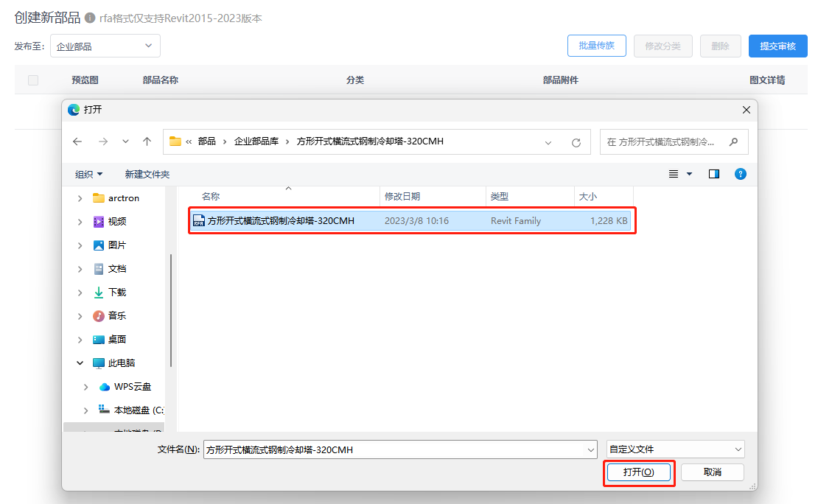Click the RFA file icon
The image size is (818, 504).
(198, 221)
